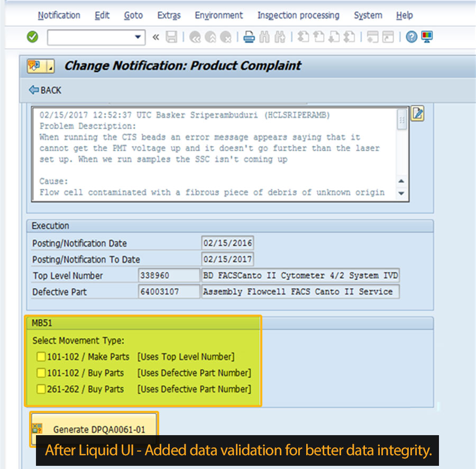Click the green Enter checkmark icon

point(32,37)
